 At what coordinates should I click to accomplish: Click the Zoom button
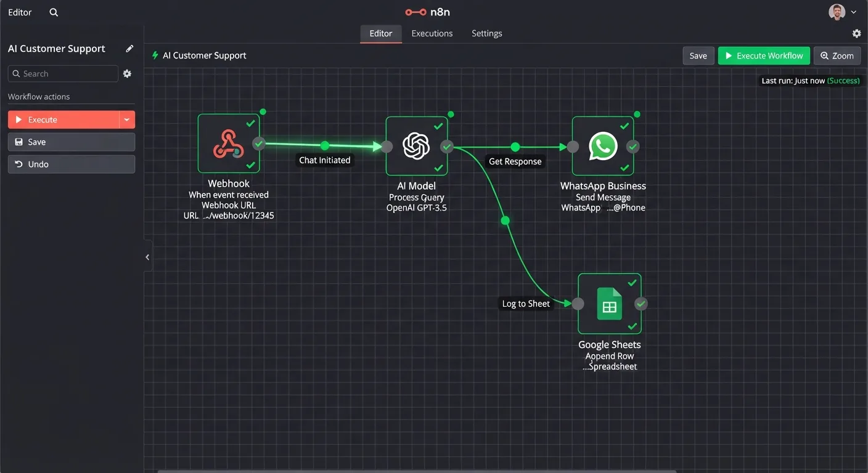pos(837,55)
